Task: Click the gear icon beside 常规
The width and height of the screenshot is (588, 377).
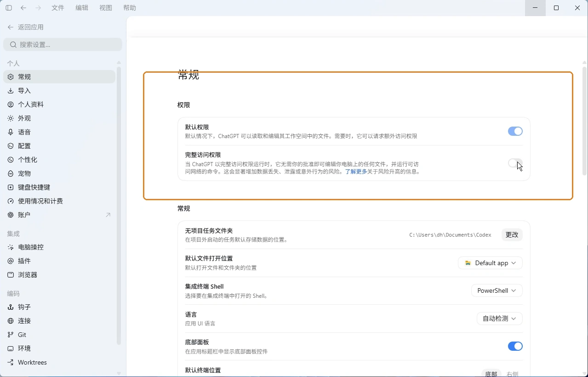Action: [11, 77]
